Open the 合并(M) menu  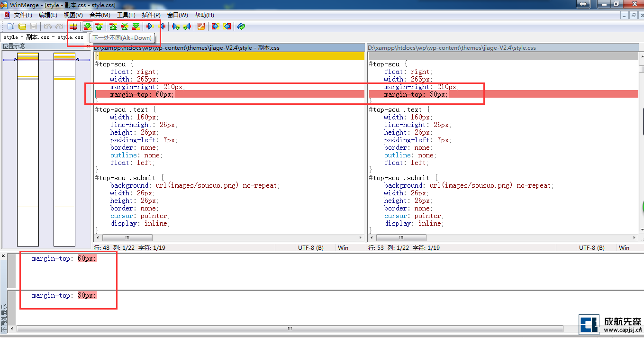click(100, 15)
